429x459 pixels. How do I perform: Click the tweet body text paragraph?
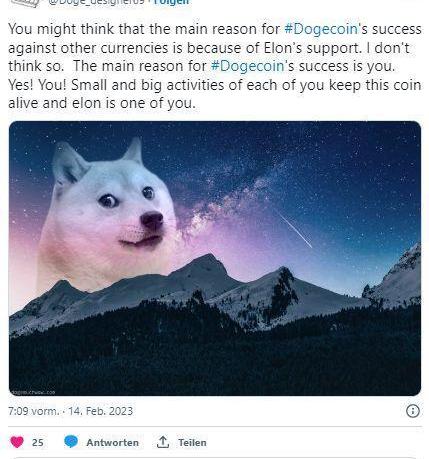[215, 66]
